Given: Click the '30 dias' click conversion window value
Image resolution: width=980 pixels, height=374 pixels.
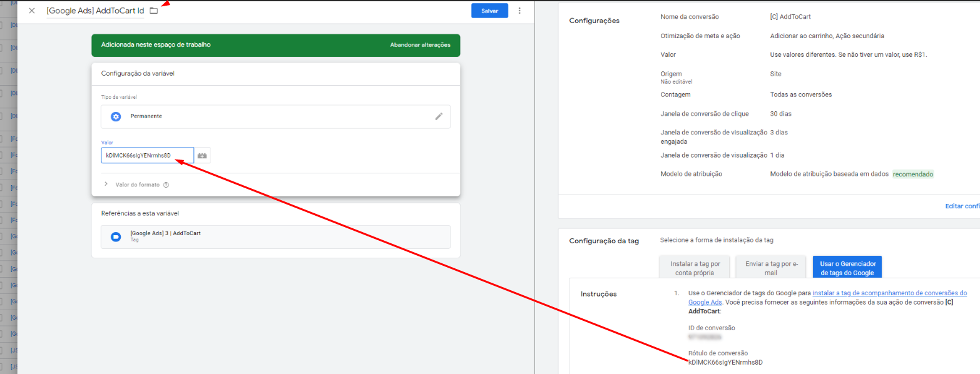Looking at the screenshot, I should 782,114.
